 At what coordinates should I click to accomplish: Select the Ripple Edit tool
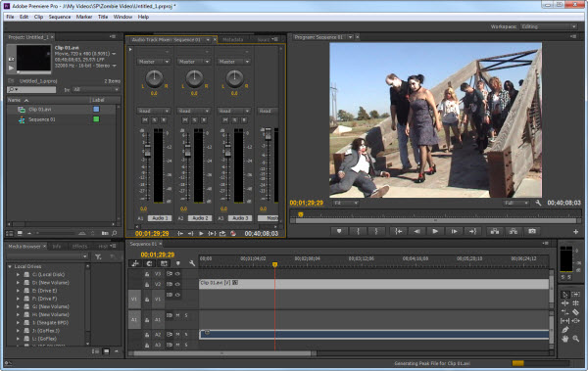pyautogui.click(x=564, y=303)
